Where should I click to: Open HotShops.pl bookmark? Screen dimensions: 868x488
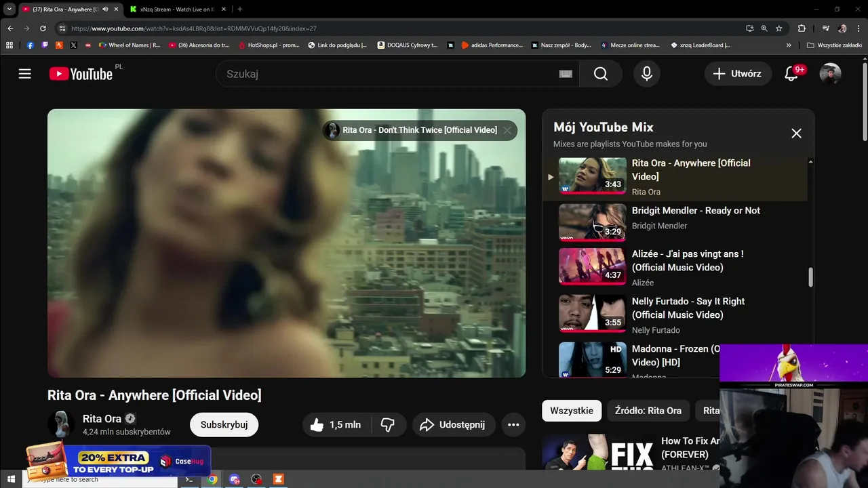[x=269, y=45]
